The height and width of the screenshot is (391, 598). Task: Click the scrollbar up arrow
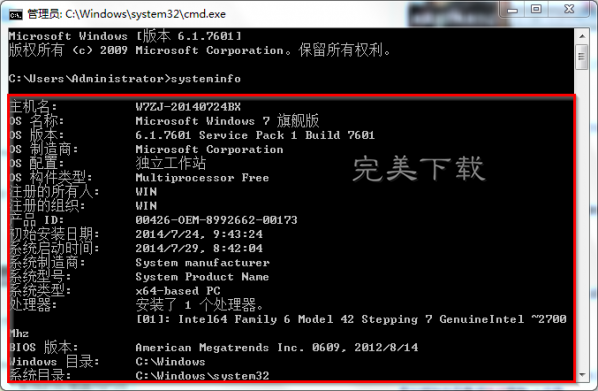pyautogui.click(x=582, y=36)
